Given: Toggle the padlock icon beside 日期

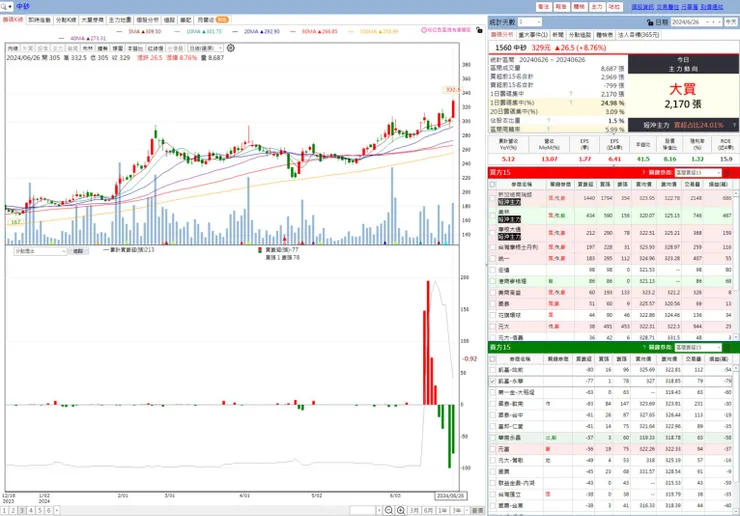Looking at the screenshot, I should (650, 22).
